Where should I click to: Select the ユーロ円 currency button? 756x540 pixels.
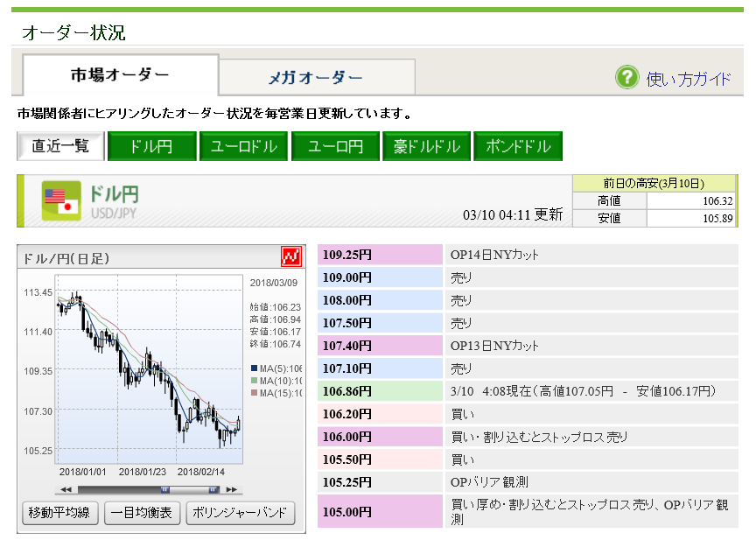tap(335, 146)
